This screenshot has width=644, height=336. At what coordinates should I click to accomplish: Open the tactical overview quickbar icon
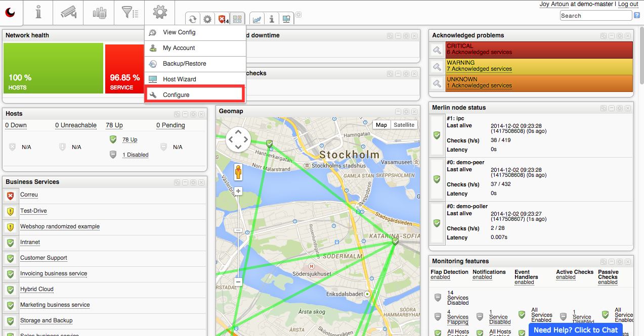click(x=237, y=19)
